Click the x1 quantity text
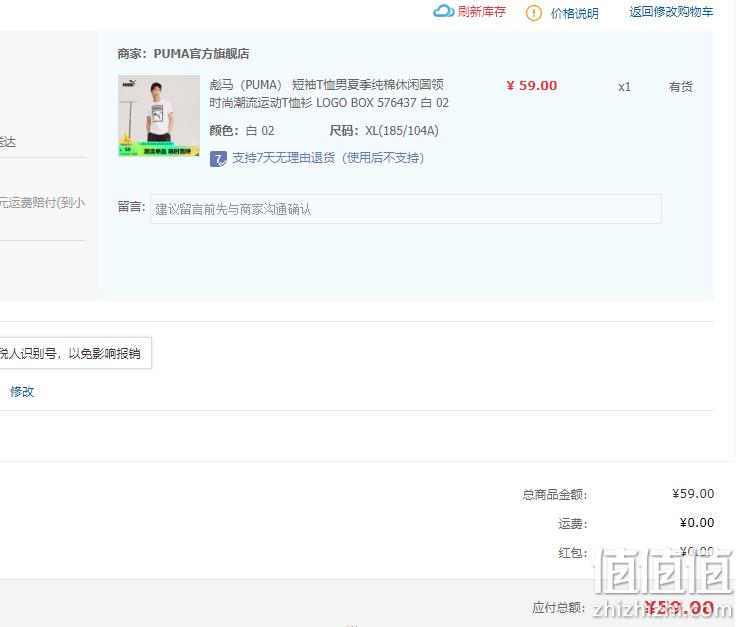The image size is (742, 627). 624,87
